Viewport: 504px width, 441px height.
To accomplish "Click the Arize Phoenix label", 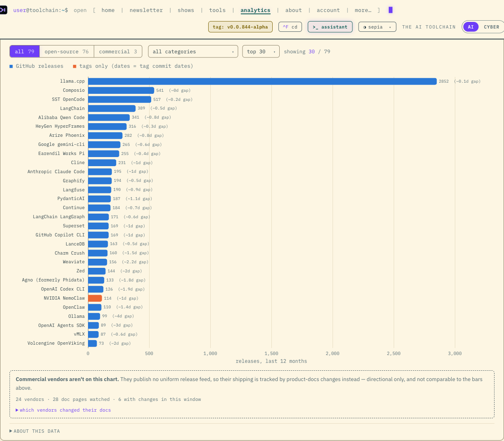I will click(67, 136).
